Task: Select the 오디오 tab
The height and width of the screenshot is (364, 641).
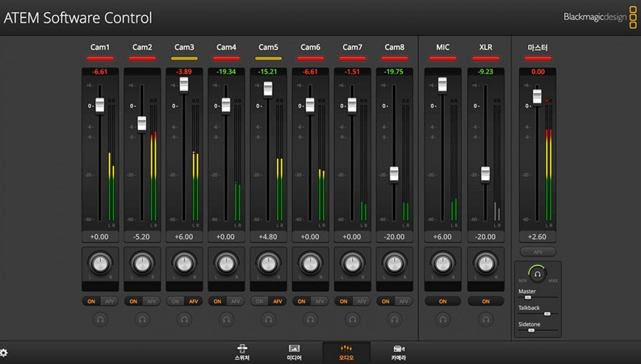Action: [x=347, y=353]
